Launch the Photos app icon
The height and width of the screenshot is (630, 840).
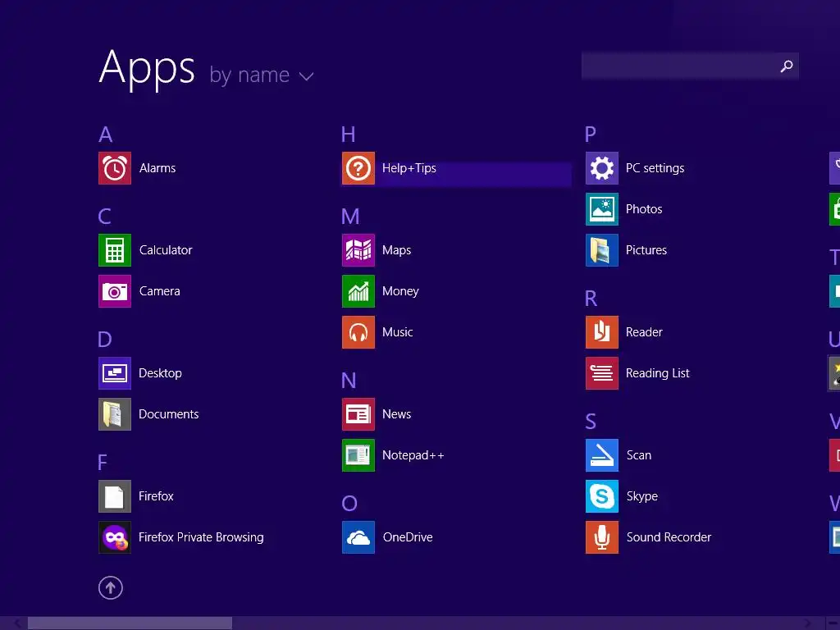(x=602, y=209)
